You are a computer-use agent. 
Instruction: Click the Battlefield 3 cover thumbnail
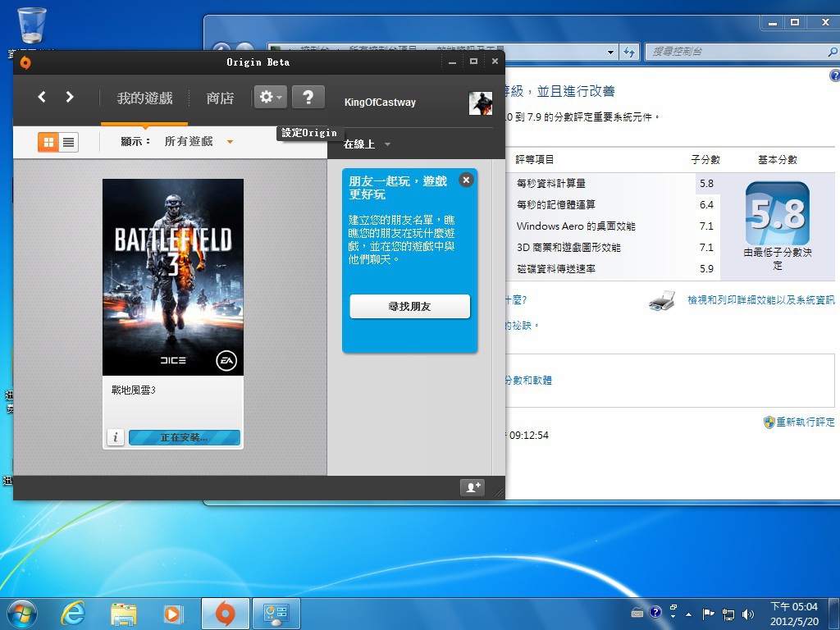click(x=173, y=276)
